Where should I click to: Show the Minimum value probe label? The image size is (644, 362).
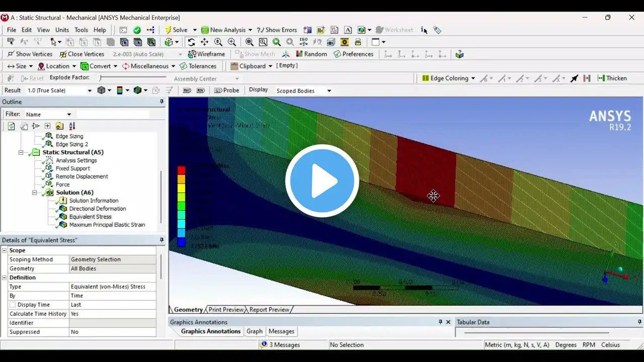pos(200,90)
